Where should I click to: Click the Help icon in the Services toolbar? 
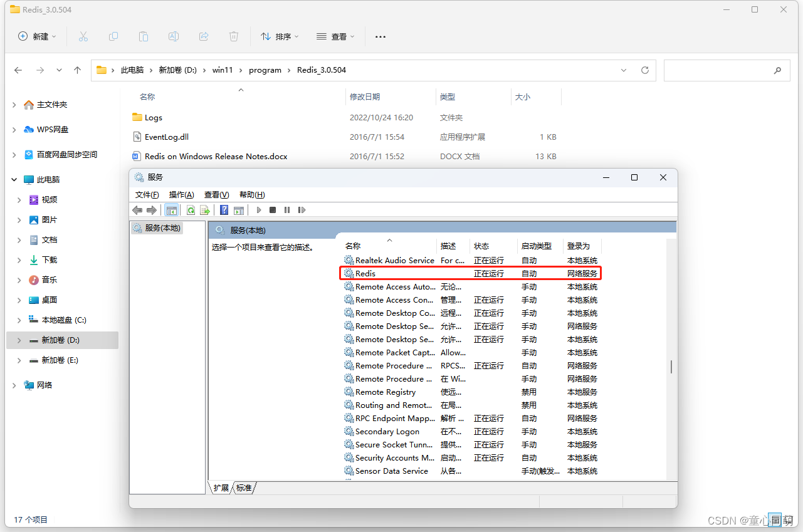224,210
